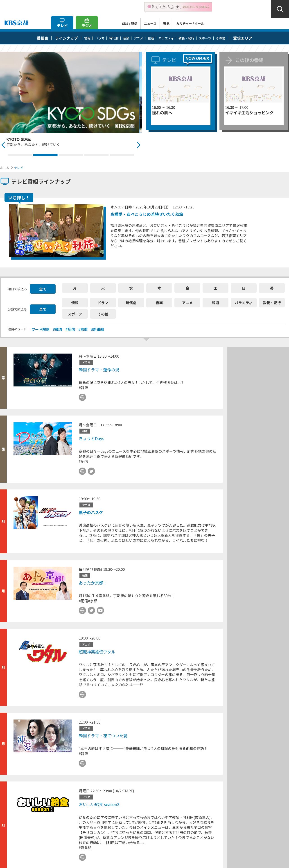Select スポーツ in blue navigation bar

205,38
